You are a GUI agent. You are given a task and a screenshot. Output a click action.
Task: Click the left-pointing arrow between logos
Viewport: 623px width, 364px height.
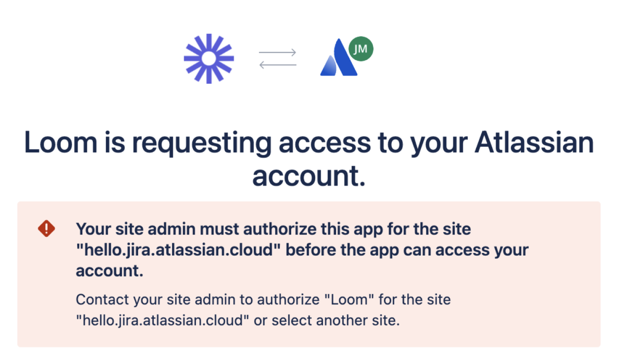tap(278, 65)
